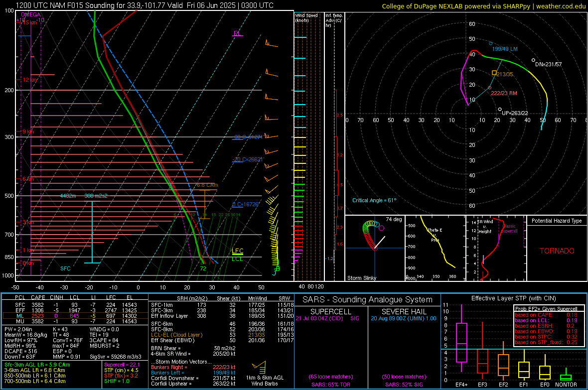Click the Classic Supercell label
588x390 pixels.
click(509, 229)
